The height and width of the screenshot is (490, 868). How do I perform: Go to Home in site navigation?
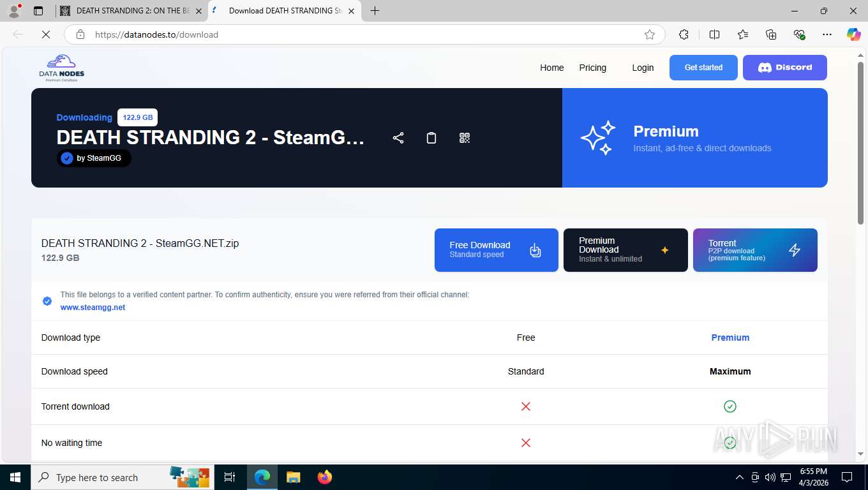552,68
